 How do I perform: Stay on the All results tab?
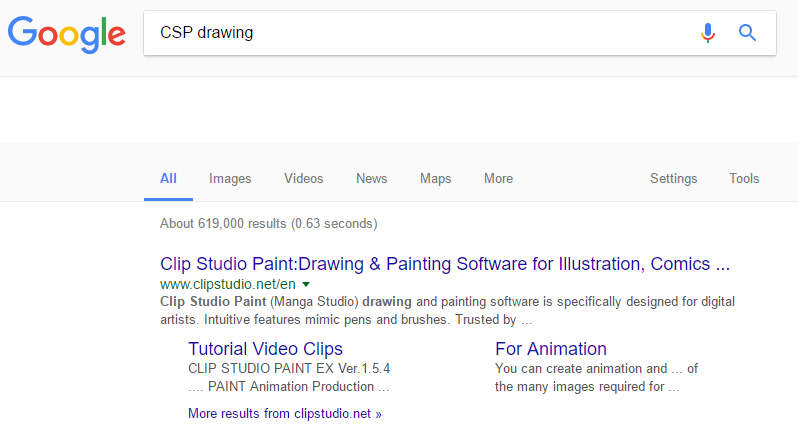tap(168, 179)
